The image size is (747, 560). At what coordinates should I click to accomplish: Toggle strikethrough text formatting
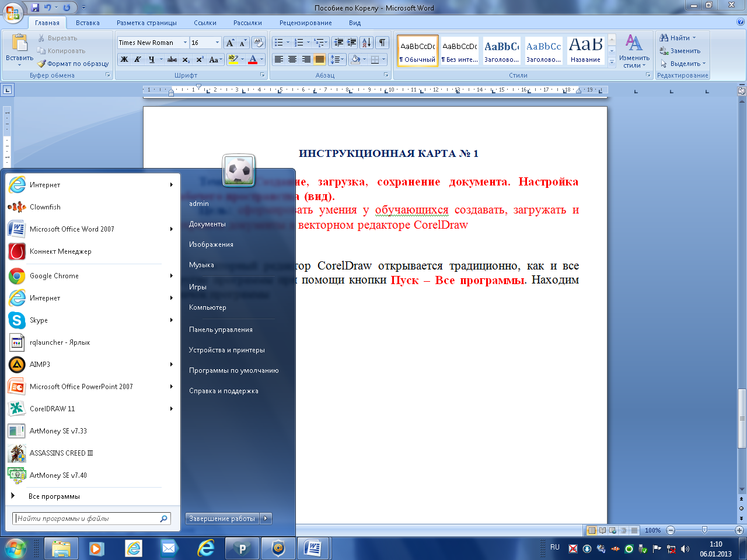click(172, 60)
